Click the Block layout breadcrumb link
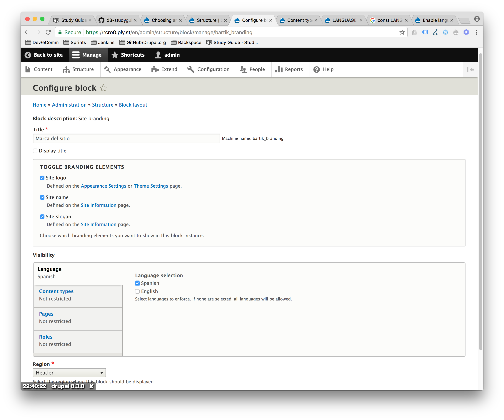 tap(133, 105)
